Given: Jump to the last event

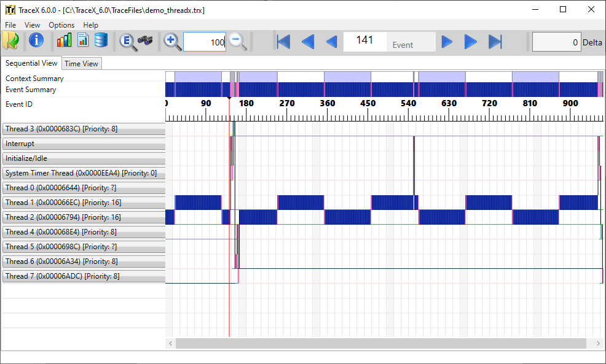Looking at the screenshot, I should click(495, 42).
